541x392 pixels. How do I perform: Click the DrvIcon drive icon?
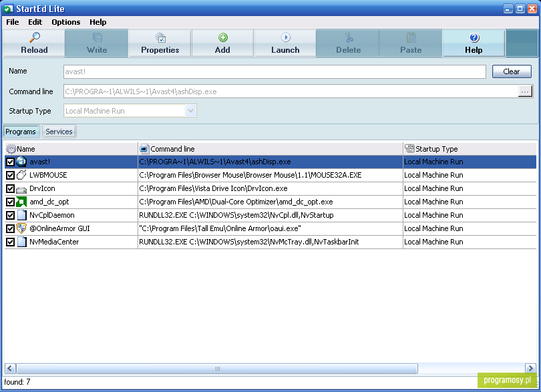pos(21,189)
